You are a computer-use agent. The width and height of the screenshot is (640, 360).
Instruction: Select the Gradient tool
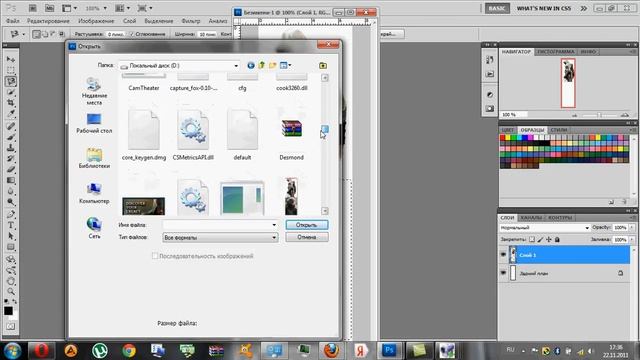coord(11,180)
